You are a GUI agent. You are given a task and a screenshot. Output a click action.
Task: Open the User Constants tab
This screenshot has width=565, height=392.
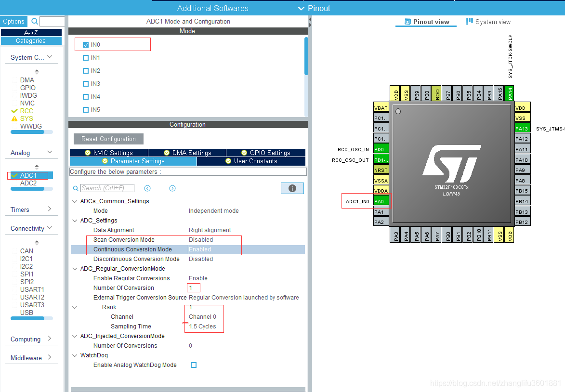tap(251, 161)
